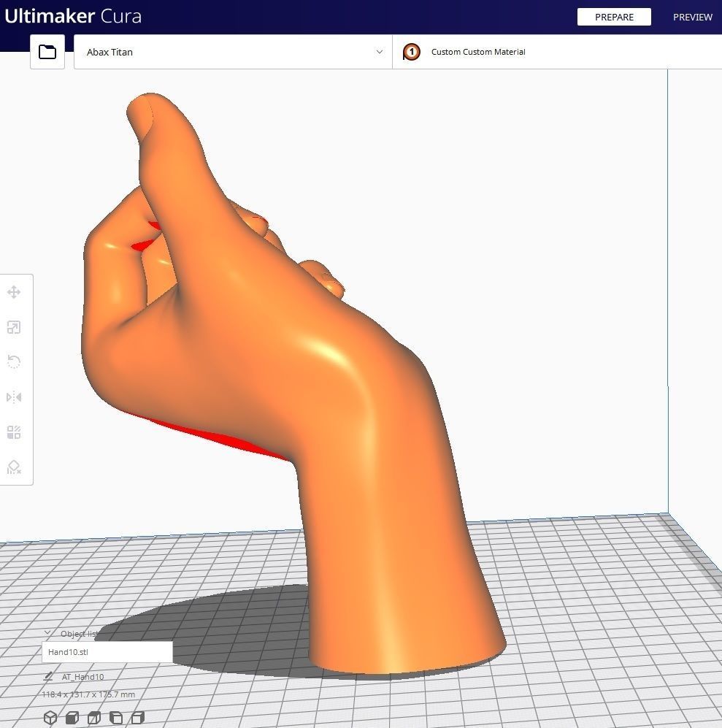Switch to right side view cube icon
This screenshot has width=722, height=728.
coord(138,718)
